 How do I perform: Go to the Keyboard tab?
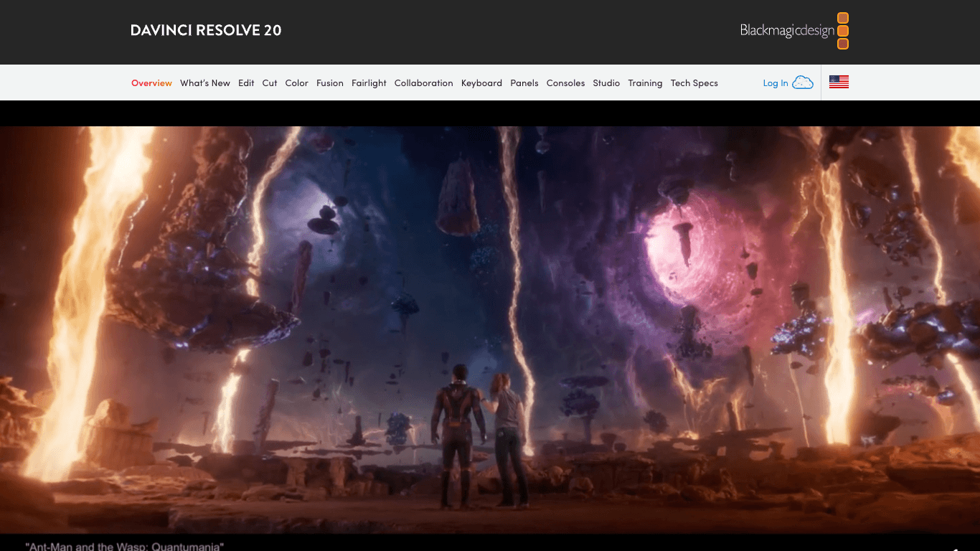pyautogui.click(x=481, y=83)
